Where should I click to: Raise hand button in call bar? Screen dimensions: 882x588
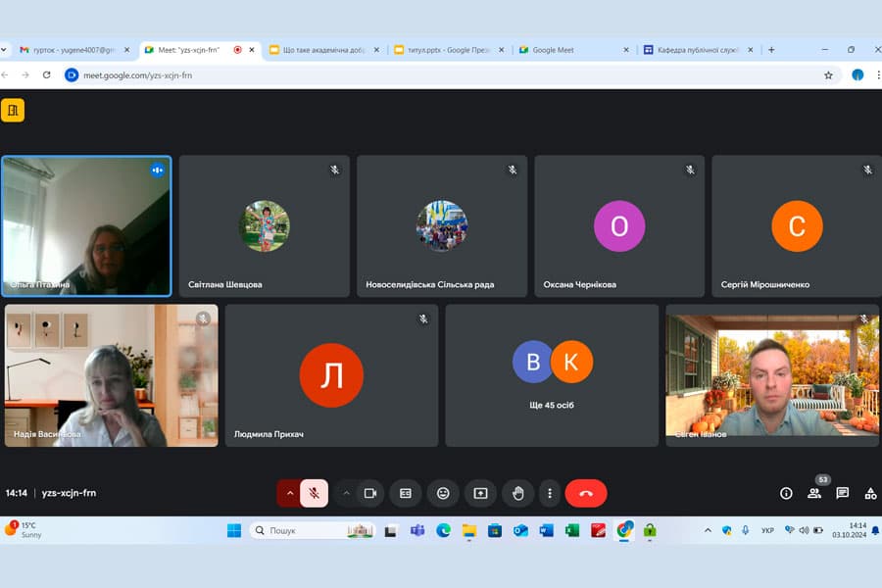[518, 494]
